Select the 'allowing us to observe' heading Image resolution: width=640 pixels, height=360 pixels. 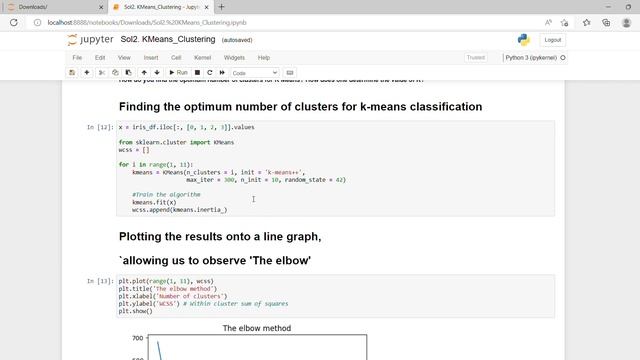pyautogui.click(x=215, y=260)
